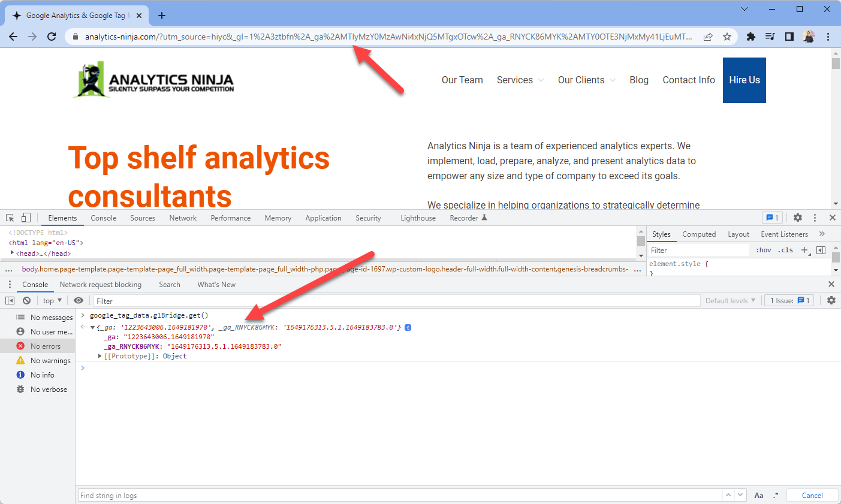Expand the head element in DOM tree

click(x=12, y=253)
